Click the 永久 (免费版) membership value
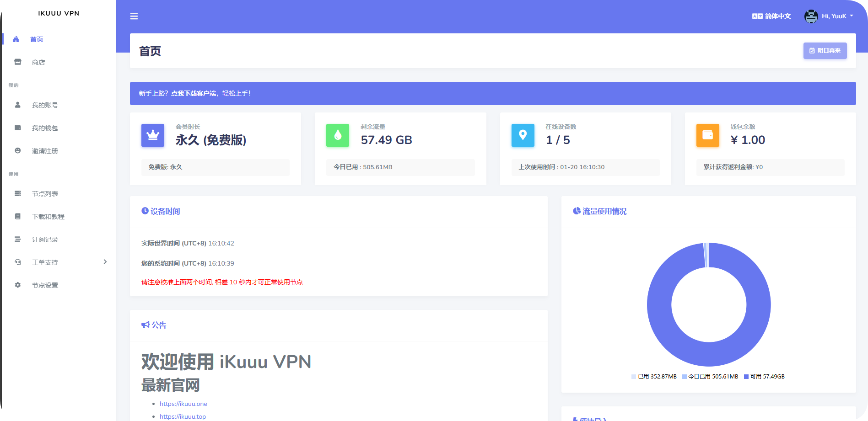868x421 pixels. click(211, 140)
